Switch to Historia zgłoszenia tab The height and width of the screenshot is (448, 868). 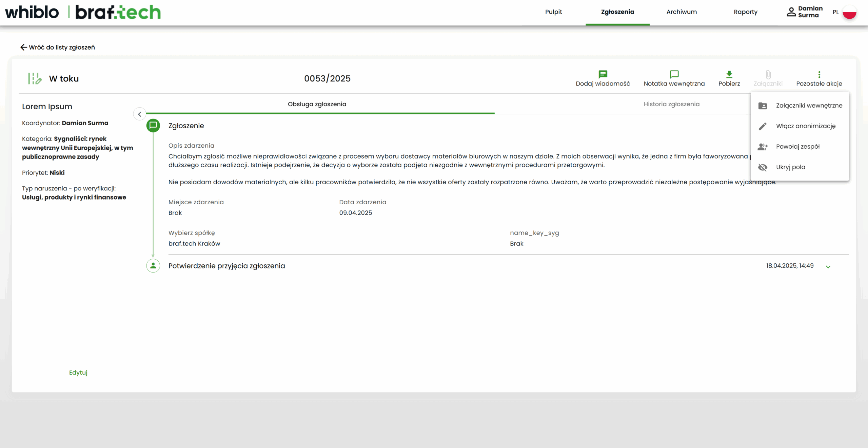(x=671, y=104)
